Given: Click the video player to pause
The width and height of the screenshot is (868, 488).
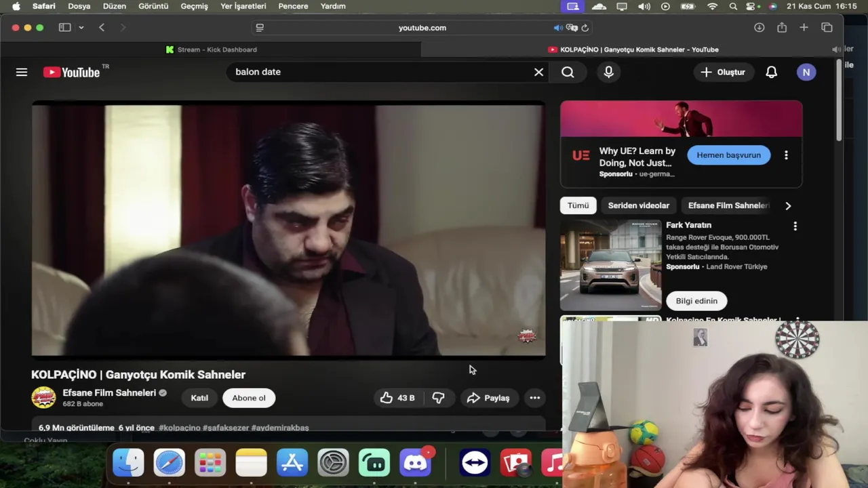Looking at the screenshot, I should click(x=288, y=229).
